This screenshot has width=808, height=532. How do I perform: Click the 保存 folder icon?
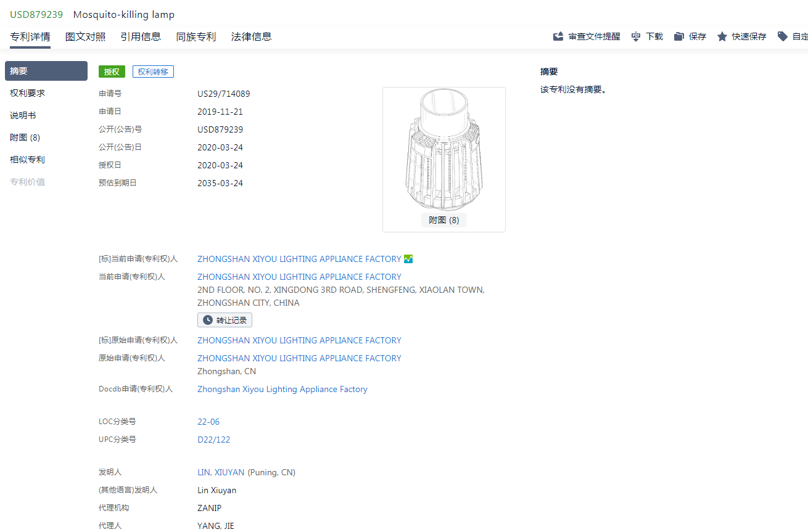(679, 36)
